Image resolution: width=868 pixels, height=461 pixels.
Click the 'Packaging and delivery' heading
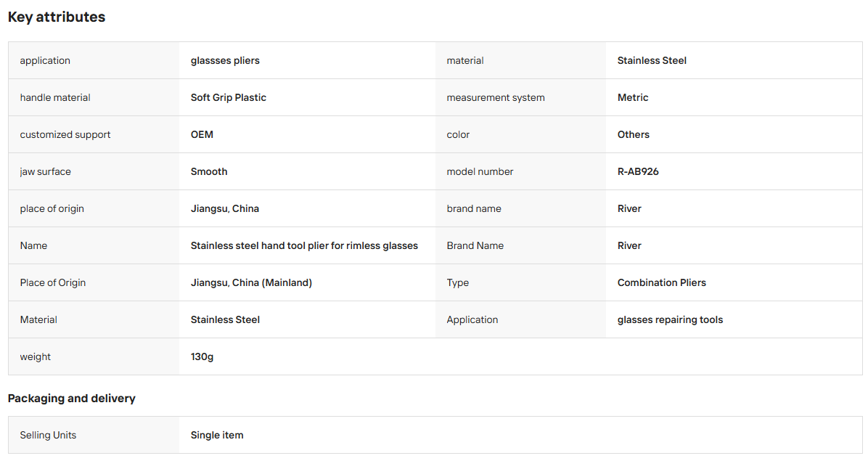[71, 399]
